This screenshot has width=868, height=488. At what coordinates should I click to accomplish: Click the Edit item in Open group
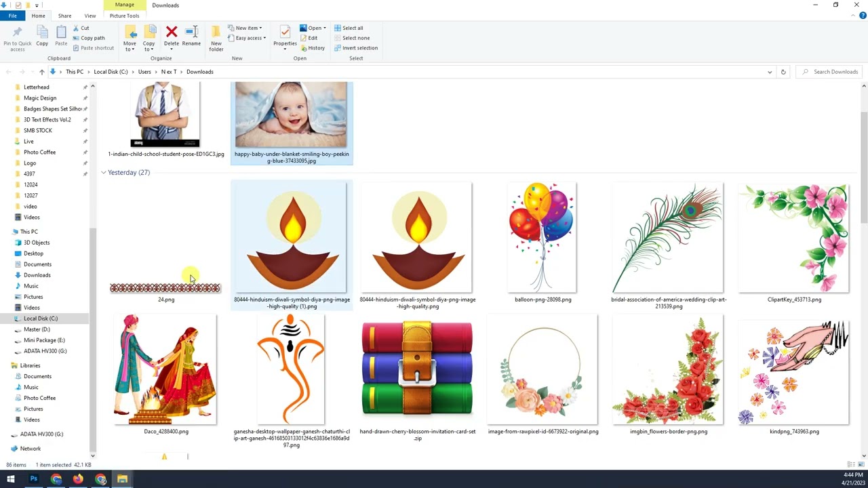point(309,38)
